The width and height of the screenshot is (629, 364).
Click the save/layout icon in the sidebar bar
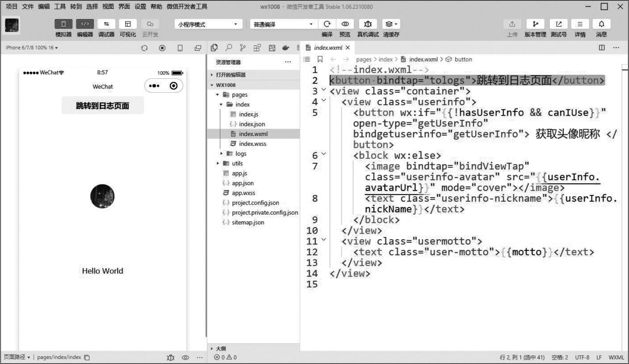[x=272, y=48]
